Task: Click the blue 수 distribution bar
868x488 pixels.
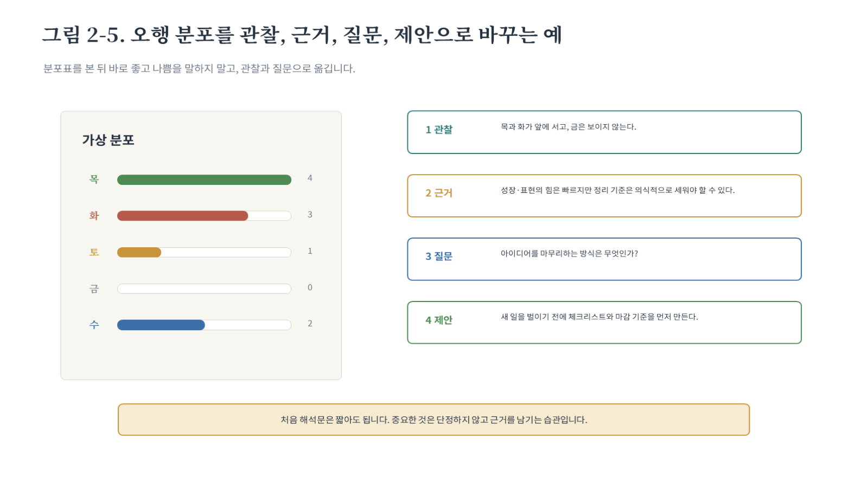Action: click(x=204, y=325)
